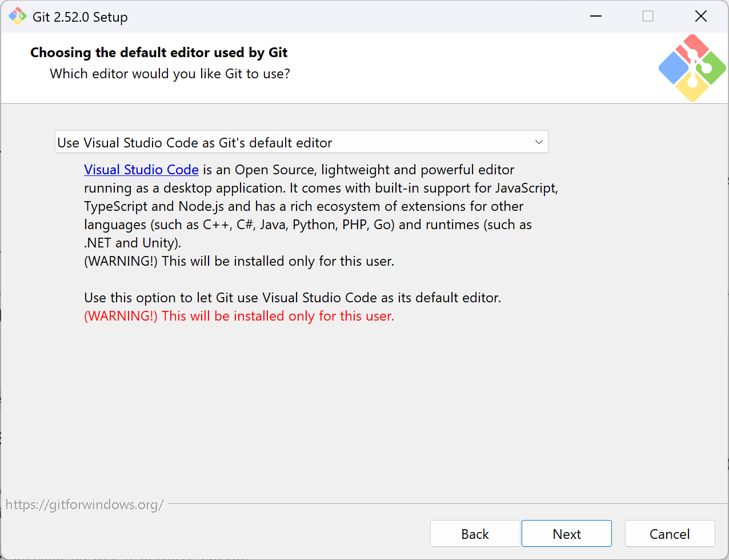
Task: Go to previous step with Back
Action: 475,534
